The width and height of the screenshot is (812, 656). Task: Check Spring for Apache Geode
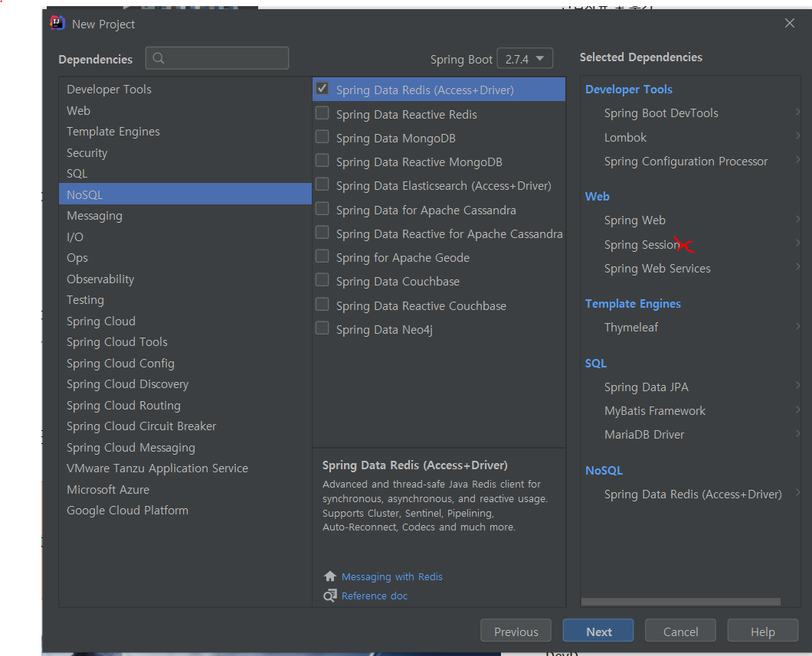[322, 256]
